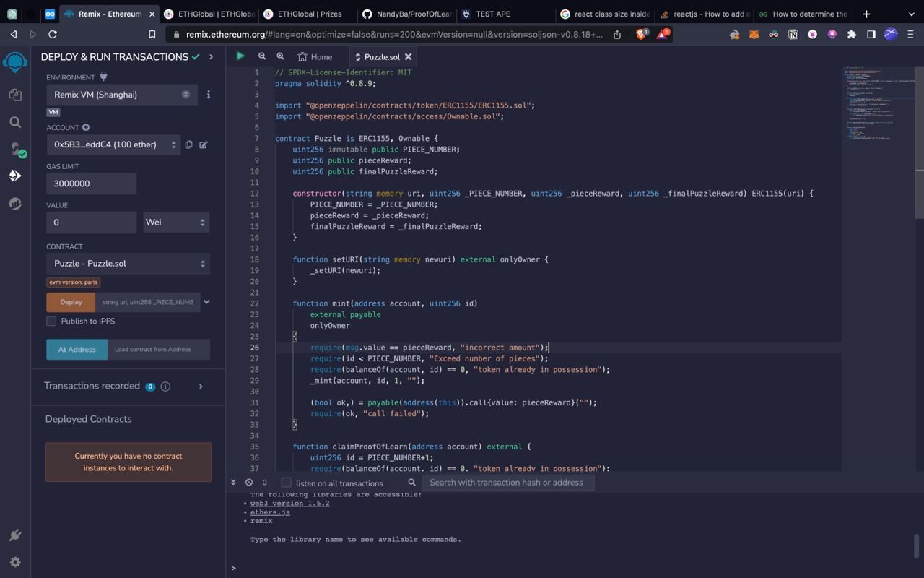The image size is (924, 578).
Task: Open the Wei unit dropdown
Action: [176, 222]
